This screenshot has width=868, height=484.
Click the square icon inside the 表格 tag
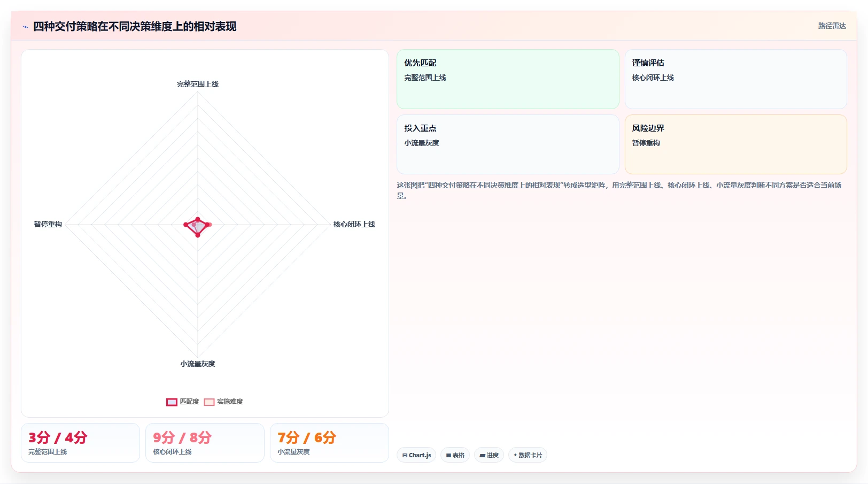[x=448, y=456]
